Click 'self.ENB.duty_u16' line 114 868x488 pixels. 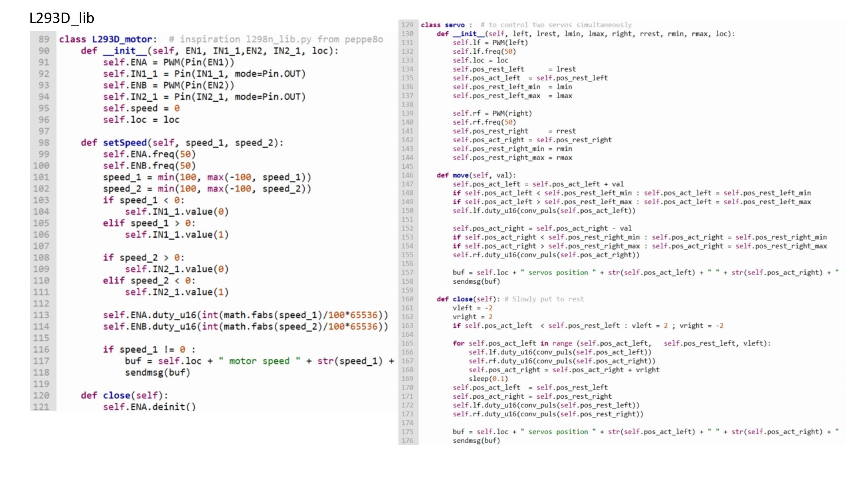[x=246, y=327]
